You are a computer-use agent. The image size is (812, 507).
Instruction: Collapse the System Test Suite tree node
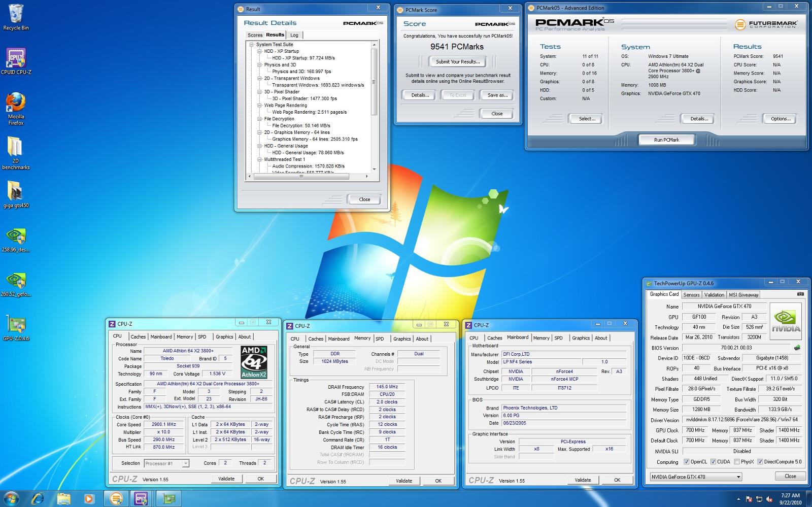click(251, 45)
